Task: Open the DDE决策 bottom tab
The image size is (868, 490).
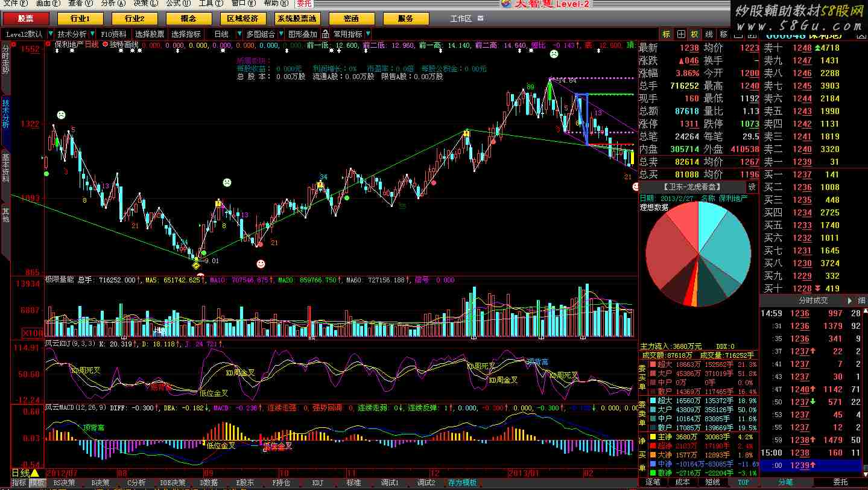Action: coord(173,483)
